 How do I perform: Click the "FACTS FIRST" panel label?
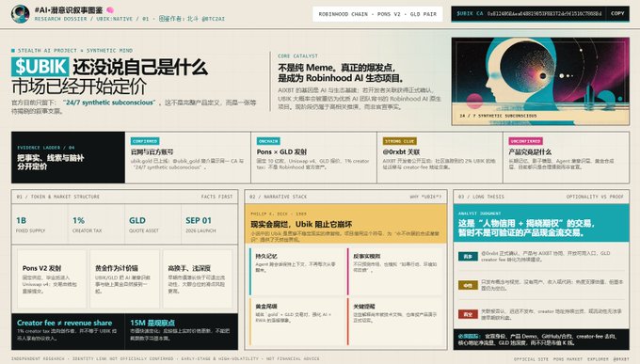pyautogui.click(x=216, y=197)
